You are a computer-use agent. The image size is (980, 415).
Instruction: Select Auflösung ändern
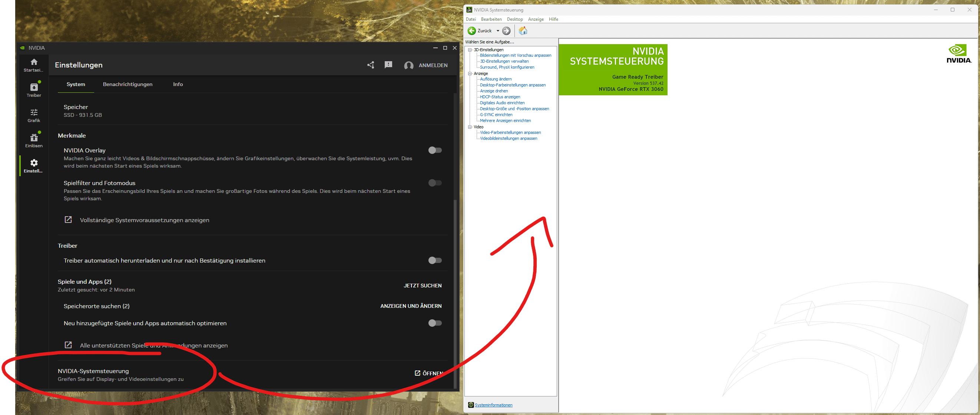(496, 79)
